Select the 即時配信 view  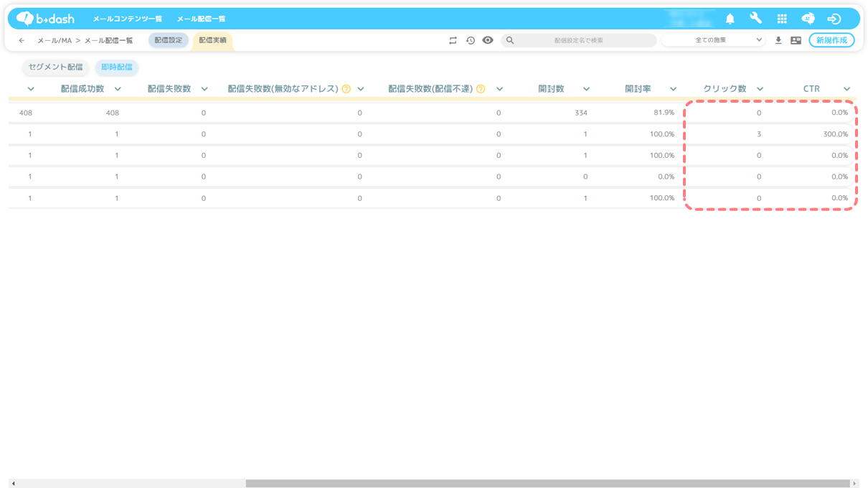(117, 67)
